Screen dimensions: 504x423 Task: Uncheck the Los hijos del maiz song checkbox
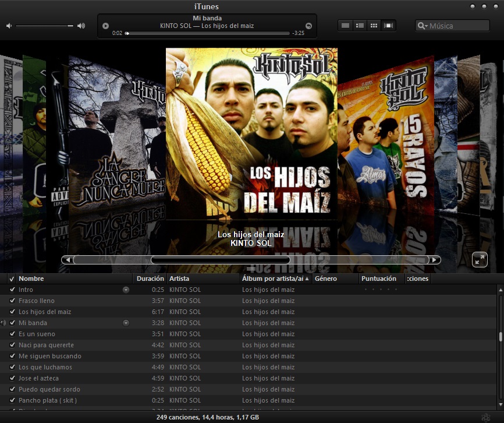pos(12,312)
